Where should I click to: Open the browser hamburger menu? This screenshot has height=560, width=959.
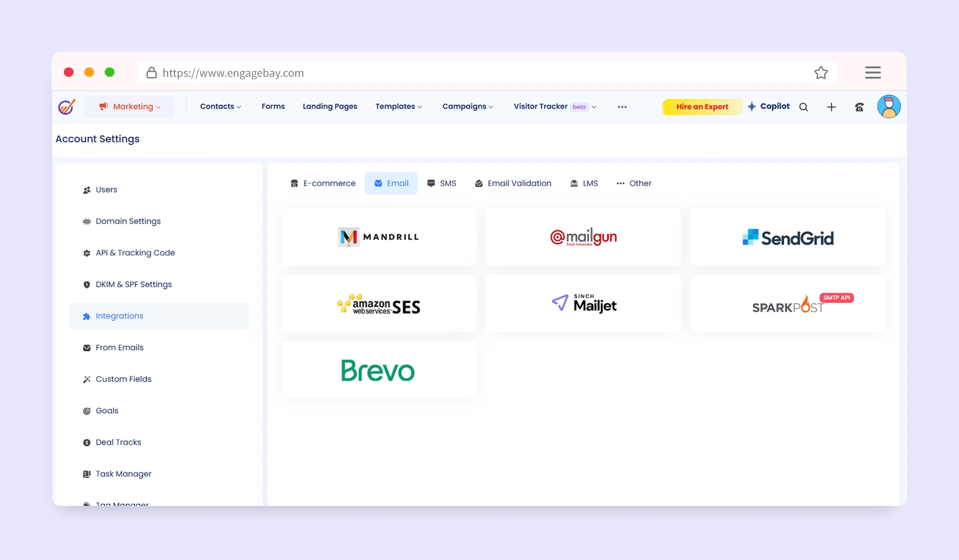[872, 73]
